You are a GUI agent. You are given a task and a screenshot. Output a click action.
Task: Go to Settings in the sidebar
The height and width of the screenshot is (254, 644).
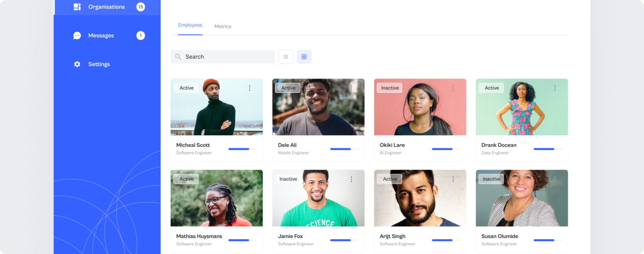[x=99, y=64]
